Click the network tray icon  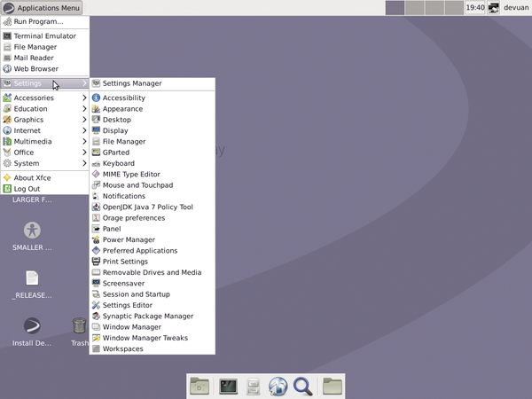[494, 8]
